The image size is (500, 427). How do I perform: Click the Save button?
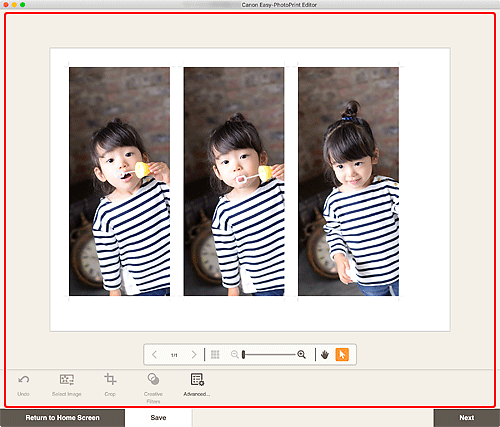pyautogui.click(x=158, y=418)
